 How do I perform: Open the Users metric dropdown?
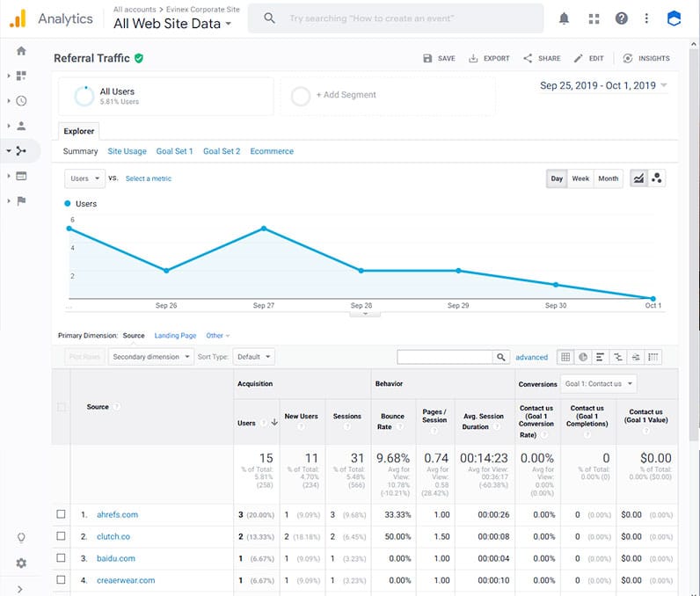[x=84, y=178]
